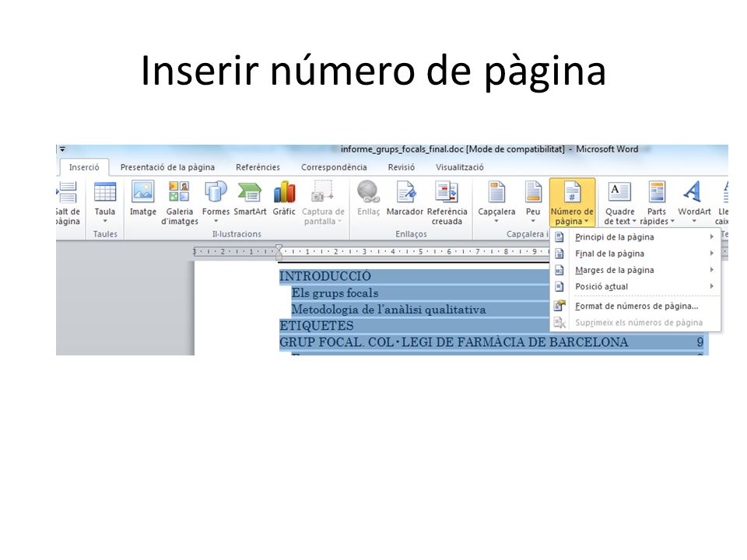Choose Posició actual menu entry

tap(635, 286)
